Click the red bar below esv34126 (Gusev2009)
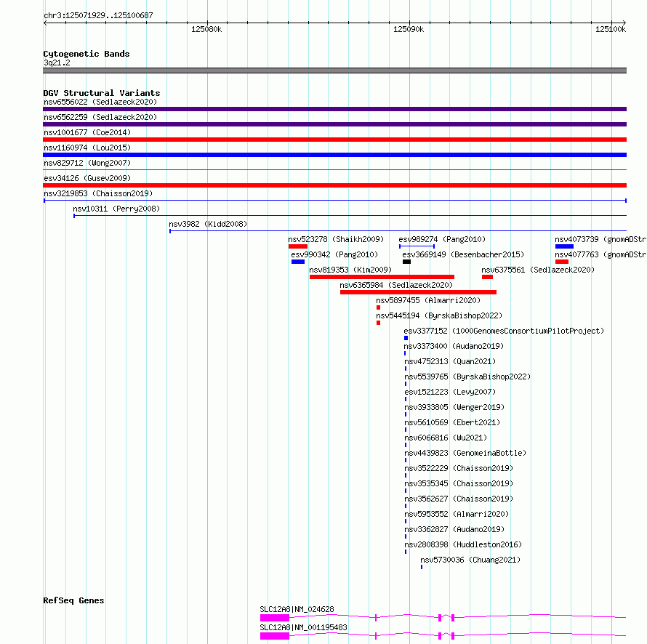Image resolution: width=647 pixels, height=644 pixels. pyautogui.click(x=334, y=185)
